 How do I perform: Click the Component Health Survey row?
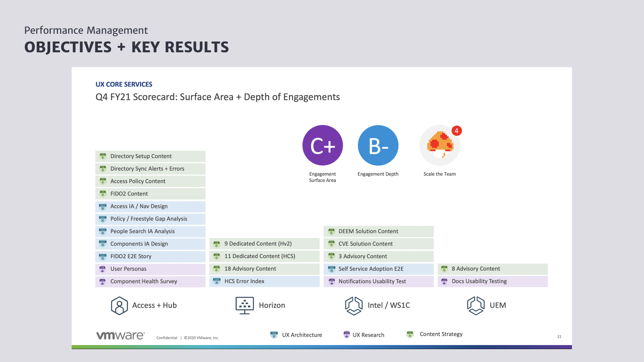point(150,282)
